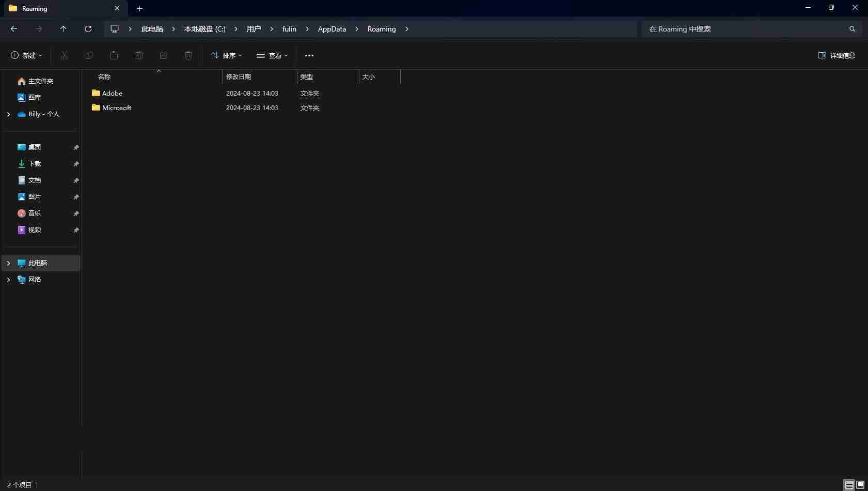Click the search magnifier icon
The image size is (868, 491).
point(853,29)
